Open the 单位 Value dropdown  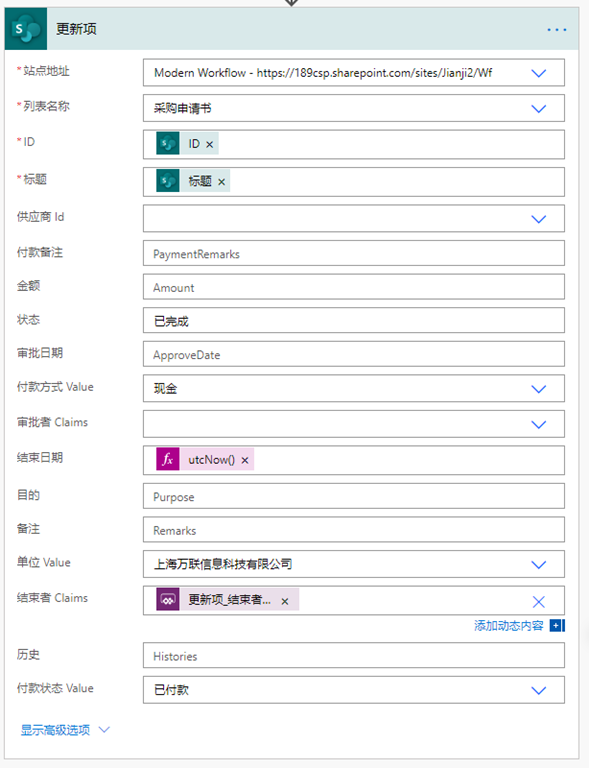(539, 565)
